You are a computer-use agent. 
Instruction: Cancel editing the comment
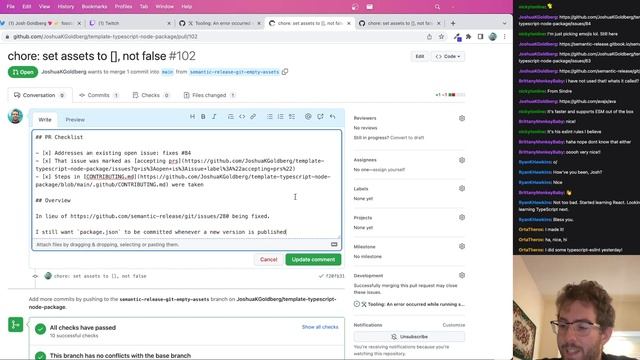(x=268, y=260)
